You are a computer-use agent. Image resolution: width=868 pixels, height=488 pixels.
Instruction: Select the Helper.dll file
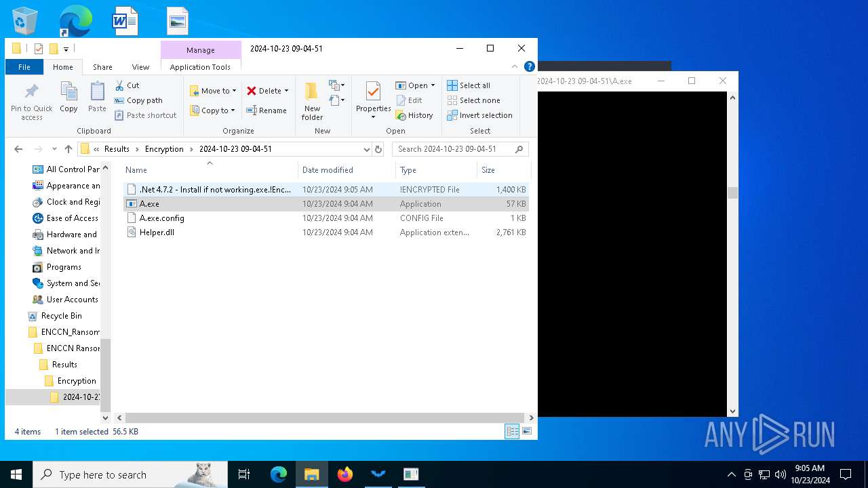(x=326, y=232)
